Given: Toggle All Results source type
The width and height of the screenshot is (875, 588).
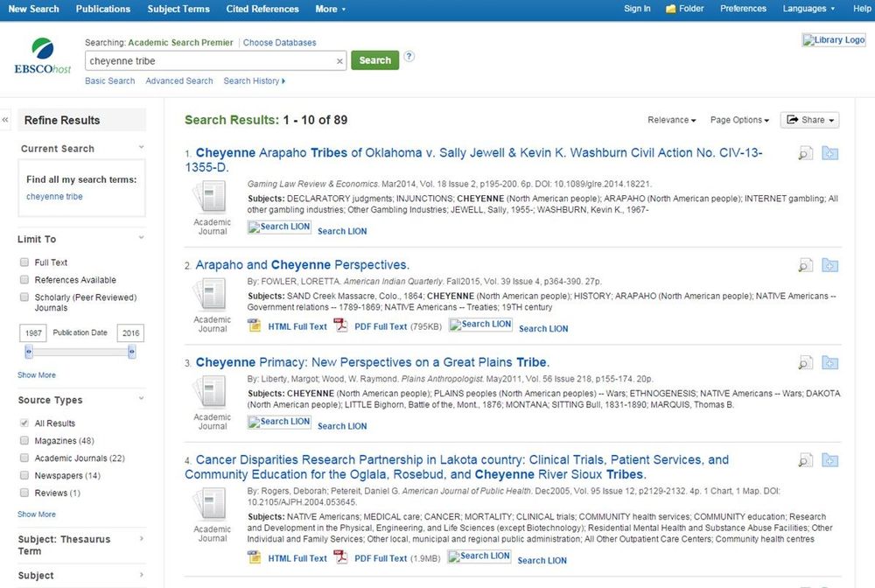Looking at the screenshot, I should (24, 423).
